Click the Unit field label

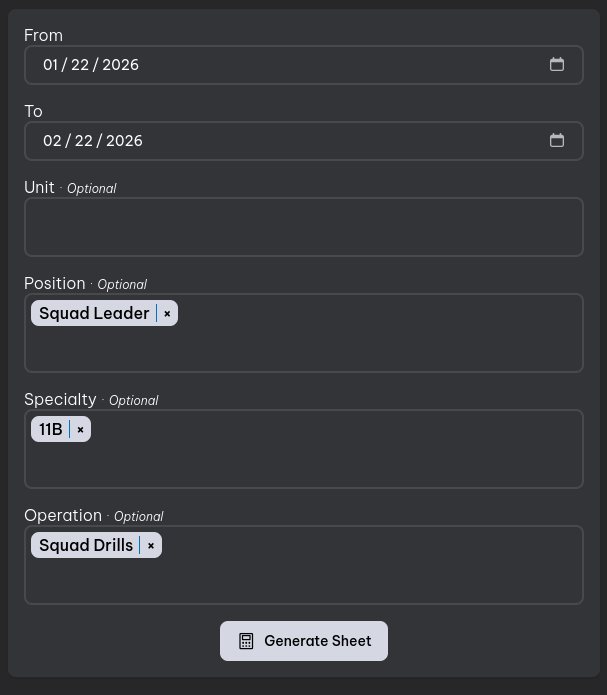[x=39, y=188]
